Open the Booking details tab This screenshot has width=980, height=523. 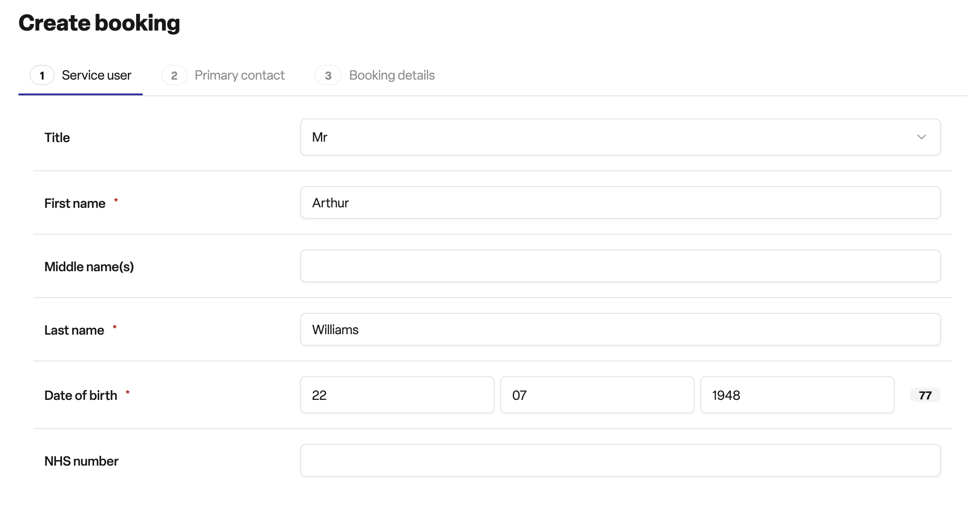pyautogui.click(x=375, y=75)
